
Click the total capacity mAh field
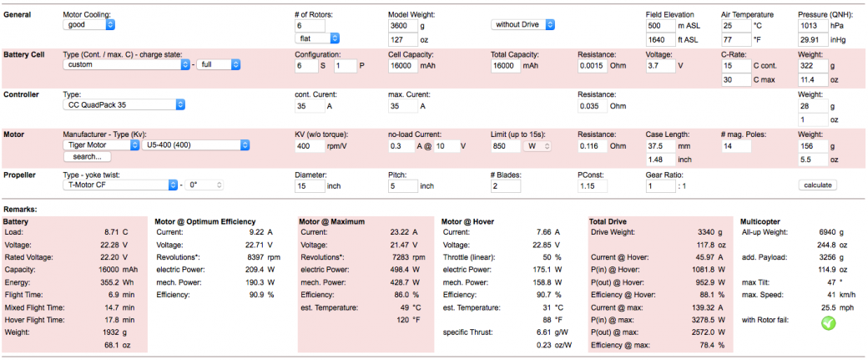pyautogui.click(x=506, y=66)
